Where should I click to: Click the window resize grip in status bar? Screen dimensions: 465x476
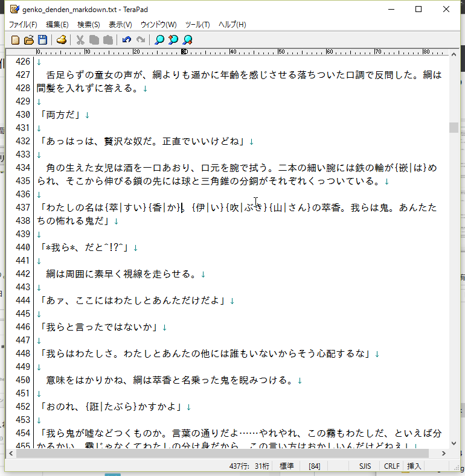click(456, 468)
